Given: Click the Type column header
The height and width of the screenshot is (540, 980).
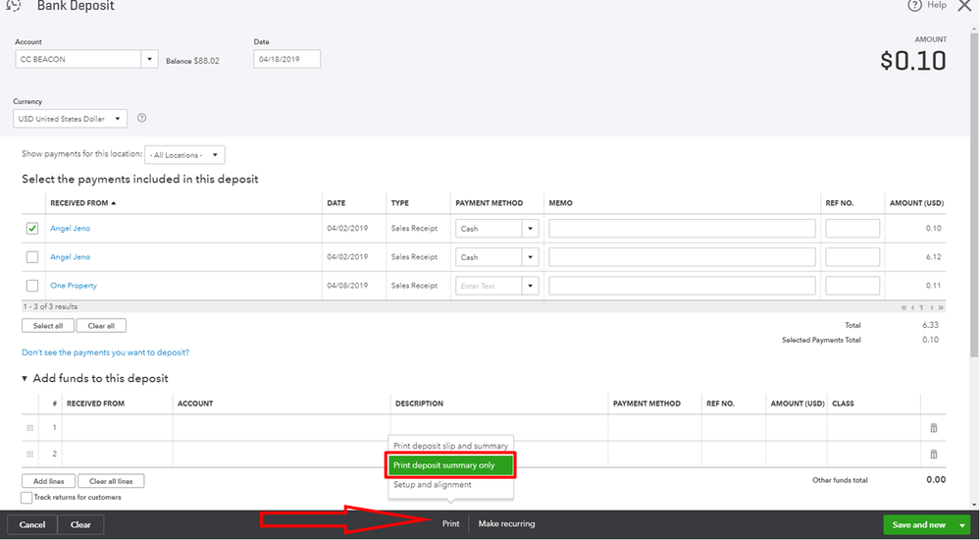Looking at the screenshot, I should [x=400, y=202].
